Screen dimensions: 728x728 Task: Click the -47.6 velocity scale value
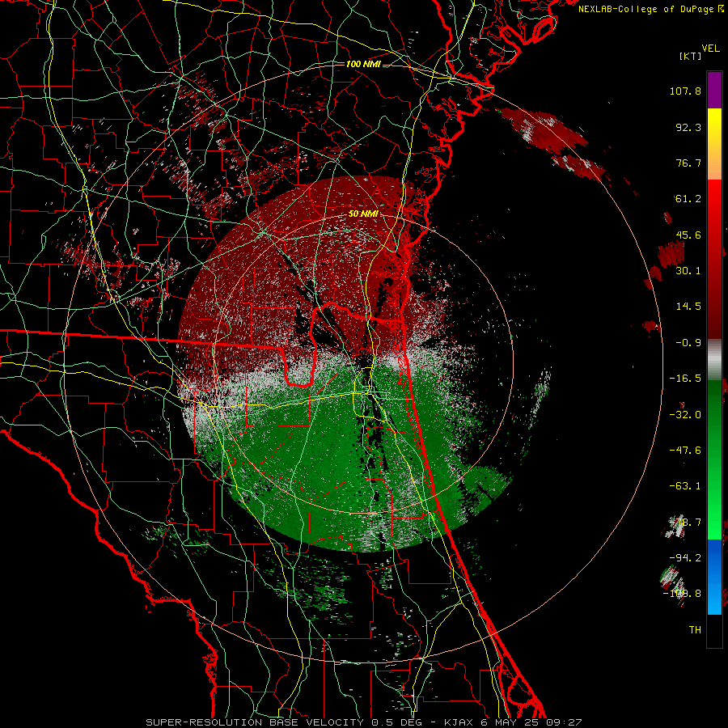pyautogui.click(x=685, y=451)
